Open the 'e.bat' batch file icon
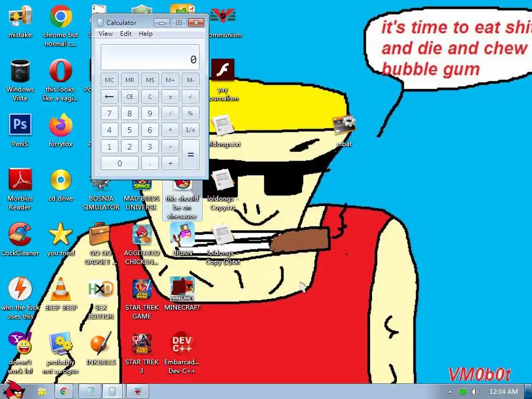Image resolution: width=532 pixels, height=399 pixels. click(x=344, y=130)
